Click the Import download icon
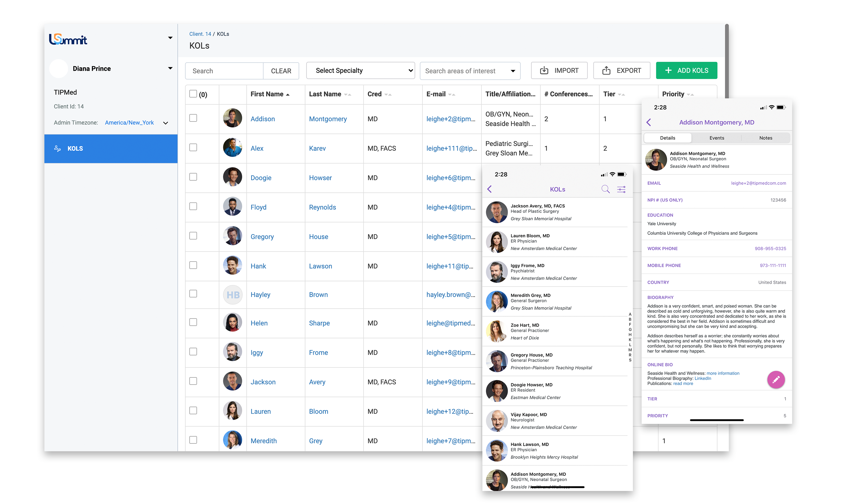Image resolution: width=844 pixels, height=504 pixels. [544, 71]
